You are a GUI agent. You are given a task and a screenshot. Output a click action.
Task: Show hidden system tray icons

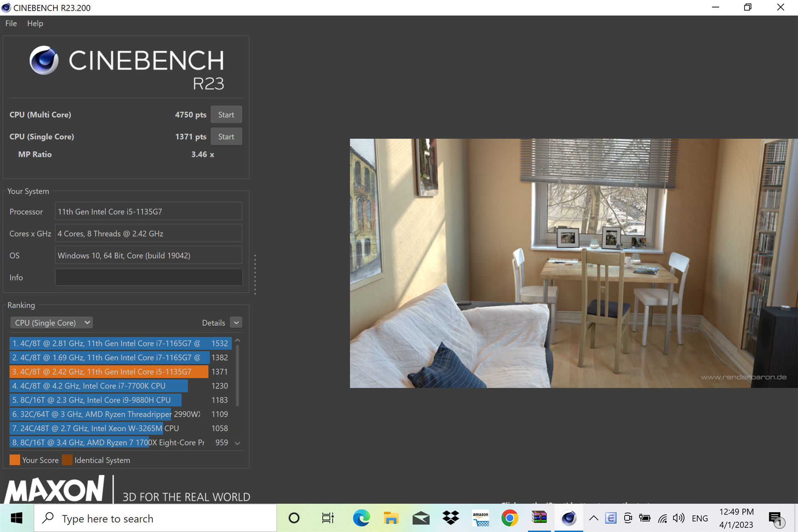click(x=594, y=518)
